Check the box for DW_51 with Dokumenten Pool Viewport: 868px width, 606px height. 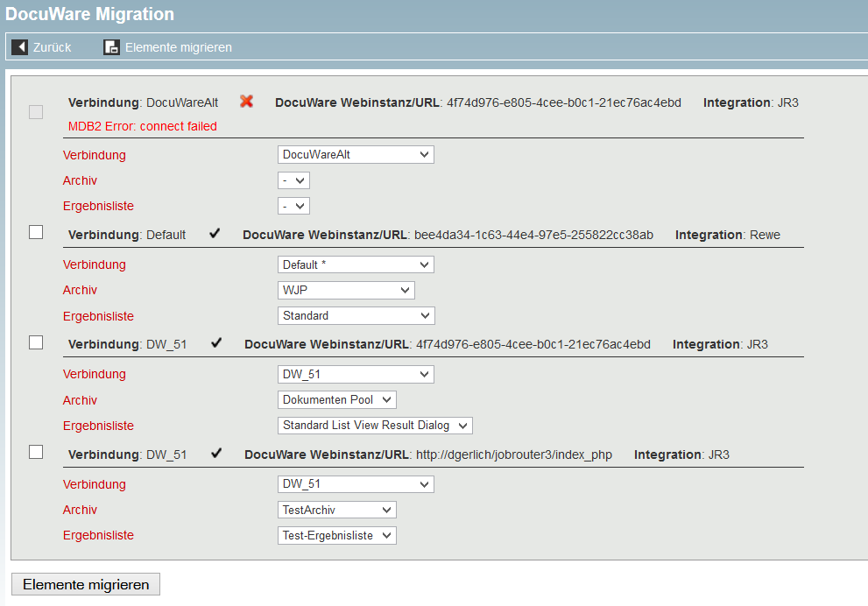[36, 342]
